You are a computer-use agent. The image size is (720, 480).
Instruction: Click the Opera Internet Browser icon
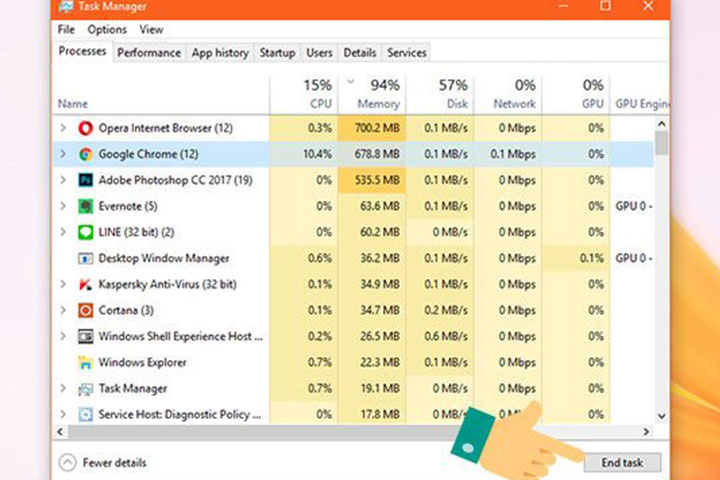[85, 128]
